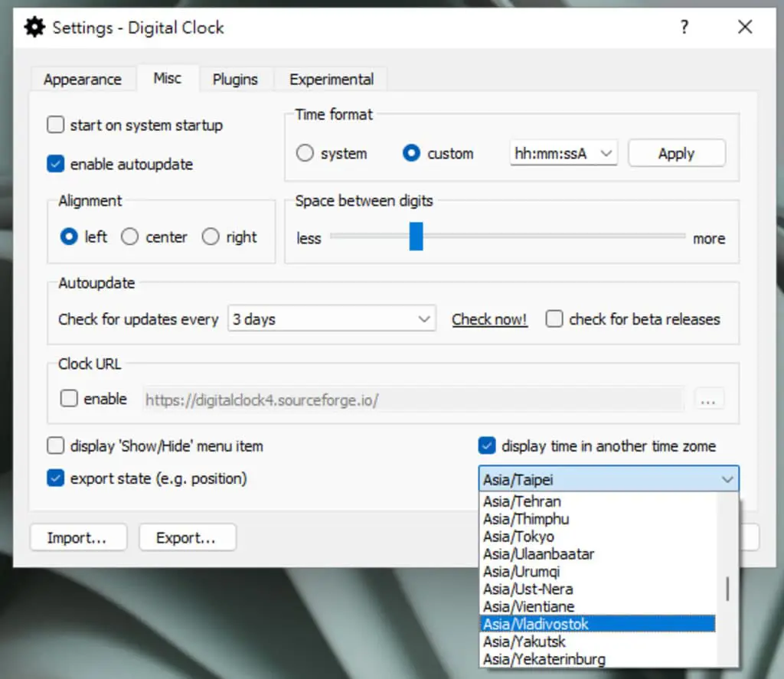Switch to the Appearance tab

[x=83, y=80]
